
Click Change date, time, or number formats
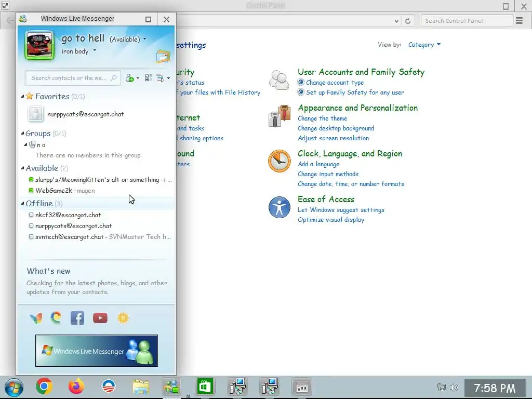(x=351, y=183)
